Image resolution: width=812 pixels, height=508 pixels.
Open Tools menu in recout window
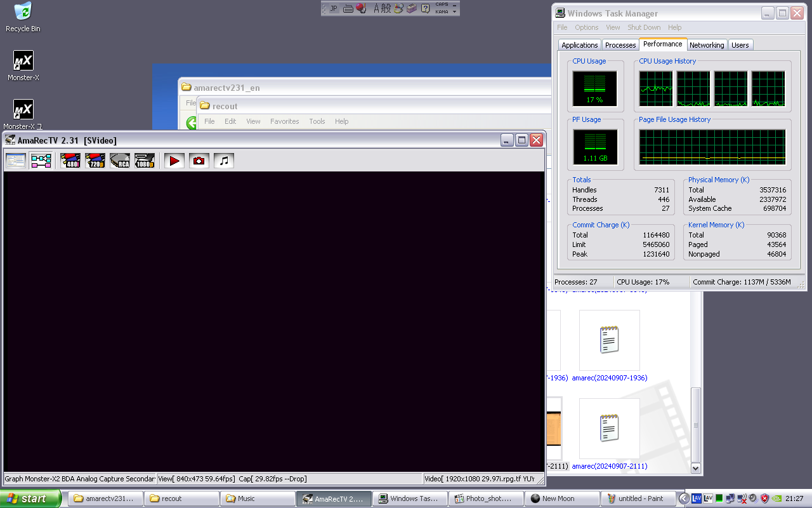(317, 121)
